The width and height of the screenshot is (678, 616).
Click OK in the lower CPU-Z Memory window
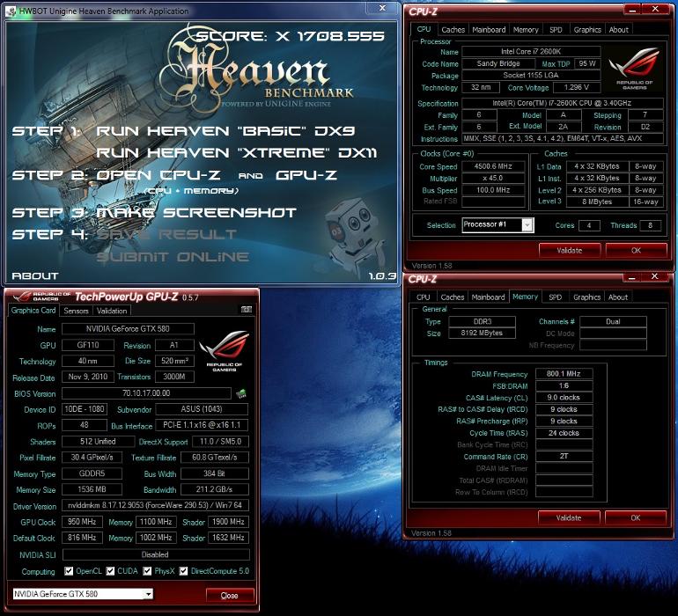(x=635, y=517)
